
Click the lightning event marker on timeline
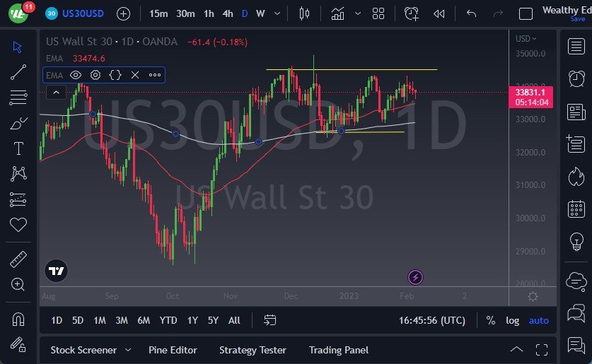tap(415, 278)
